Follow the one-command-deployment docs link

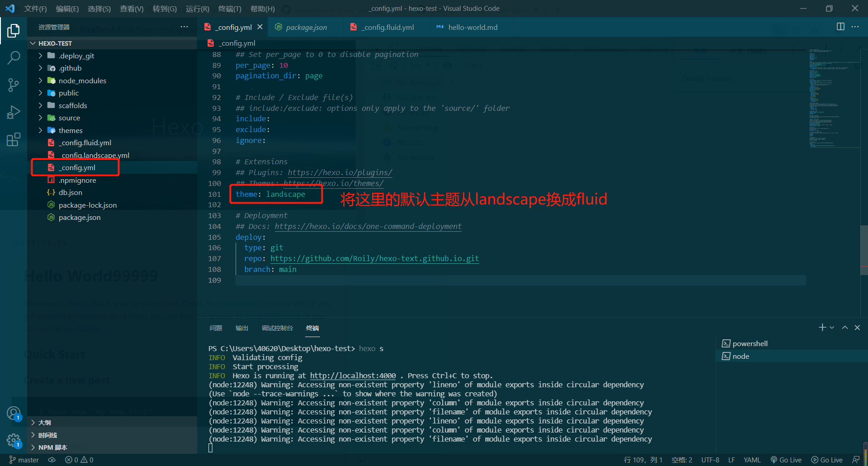coord(368,226)
